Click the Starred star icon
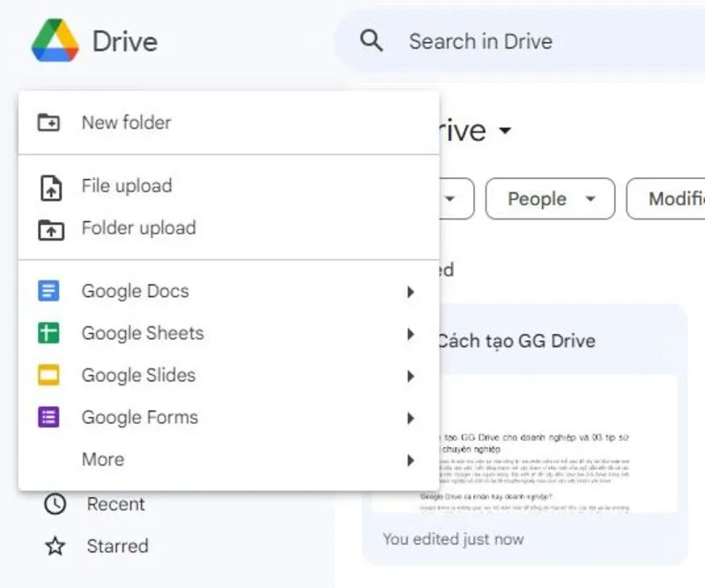Screen dimensions: 705x588 point(55,547)
